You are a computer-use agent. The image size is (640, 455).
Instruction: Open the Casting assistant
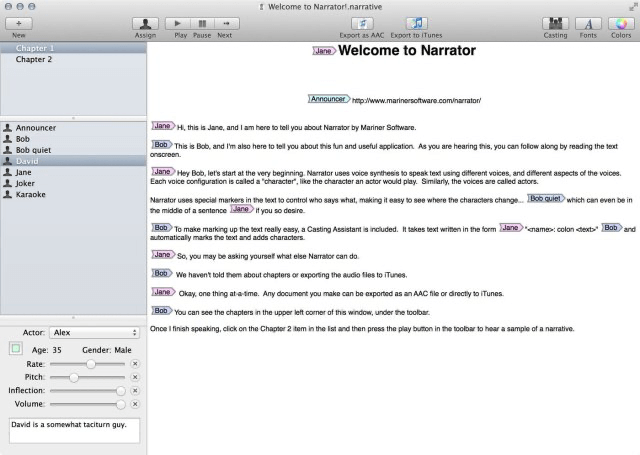tap(555, 24)
